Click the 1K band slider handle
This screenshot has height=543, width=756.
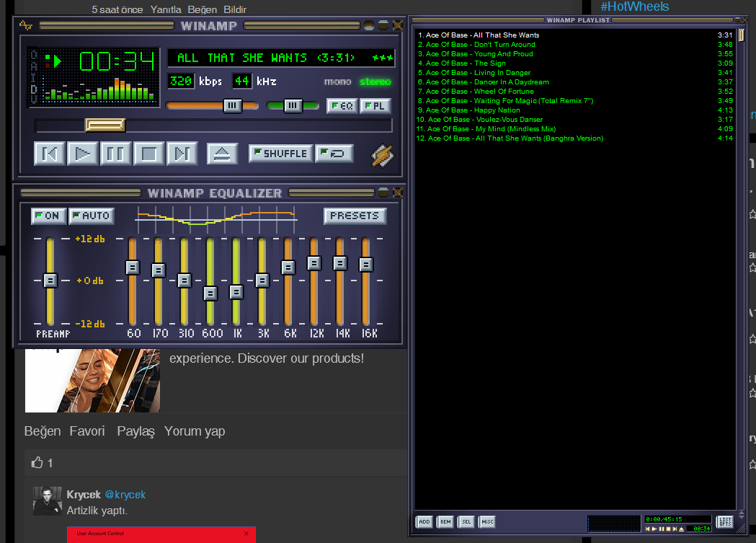coord(236,292)
